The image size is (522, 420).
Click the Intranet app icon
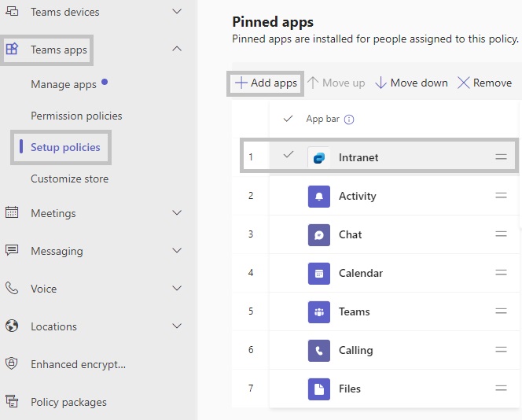318,157
